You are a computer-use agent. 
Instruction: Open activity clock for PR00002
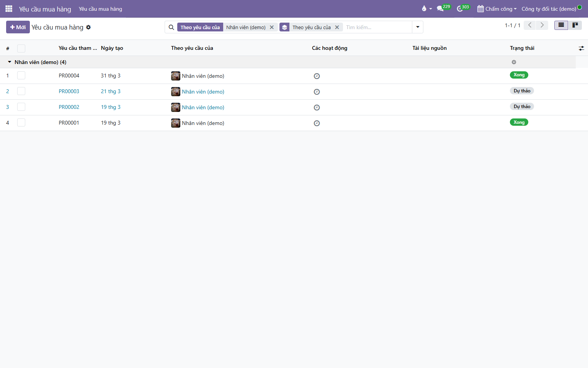point(317,107)
